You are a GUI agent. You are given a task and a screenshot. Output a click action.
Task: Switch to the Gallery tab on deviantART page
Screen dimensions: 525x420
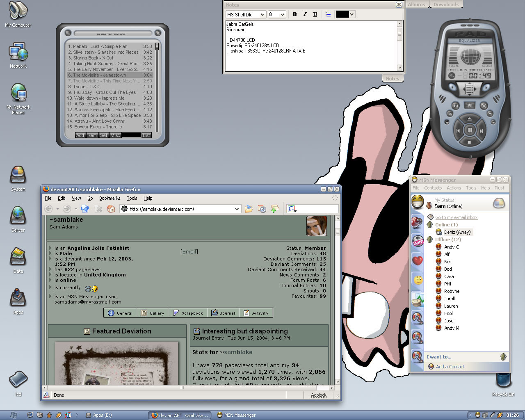153,313
